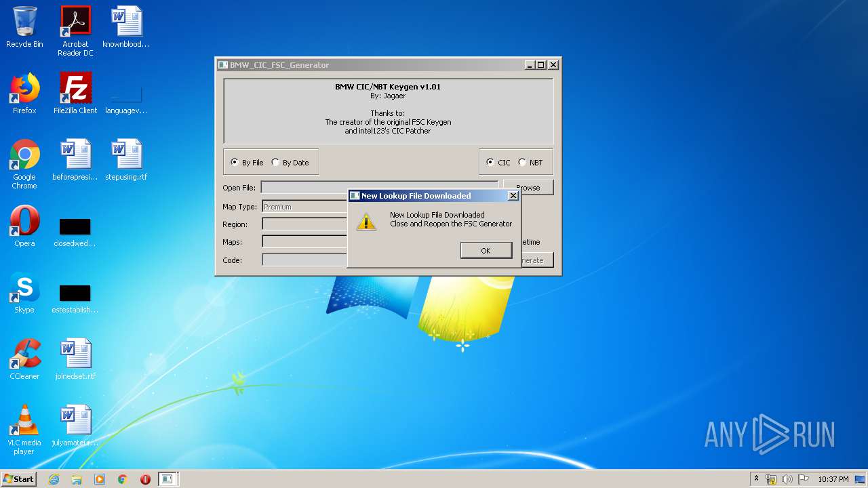Close the BMW_CIC_FSC_Generator window
The height and width of the screenshot is (488, 868).
tap(553, 65)
